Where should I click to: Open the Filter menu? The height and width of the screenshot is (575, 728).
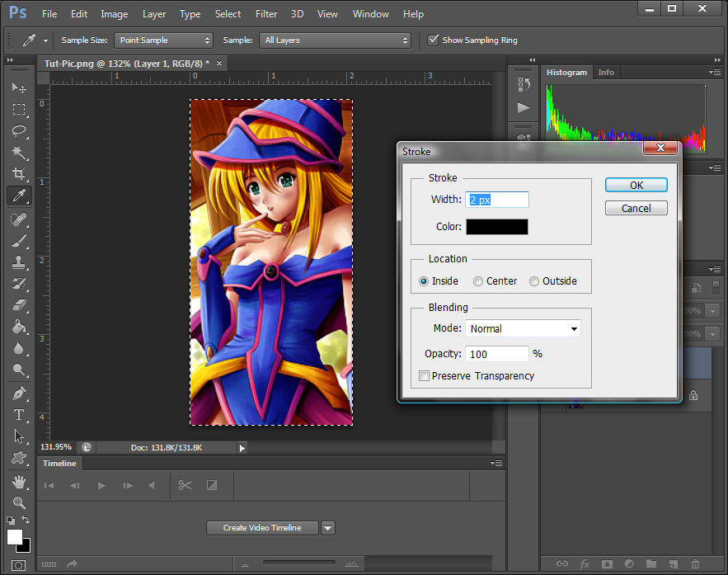tap(266, 14)
